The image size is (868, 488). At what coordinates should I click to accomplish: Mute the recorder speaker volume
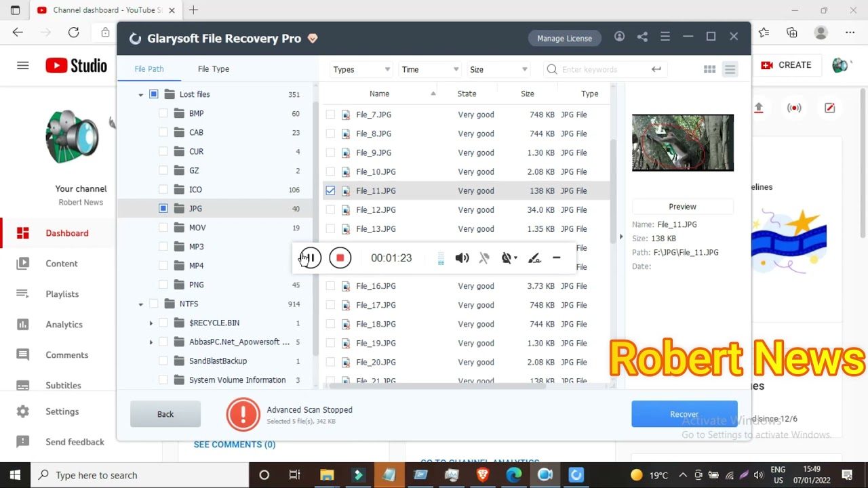[x=462, y=258]
